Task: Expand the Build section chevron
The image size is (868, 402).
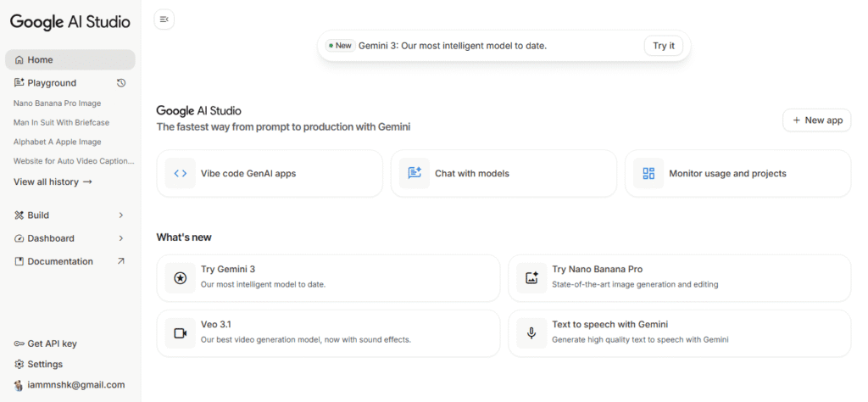Action: pyautogui.click(x=121, y=215)
